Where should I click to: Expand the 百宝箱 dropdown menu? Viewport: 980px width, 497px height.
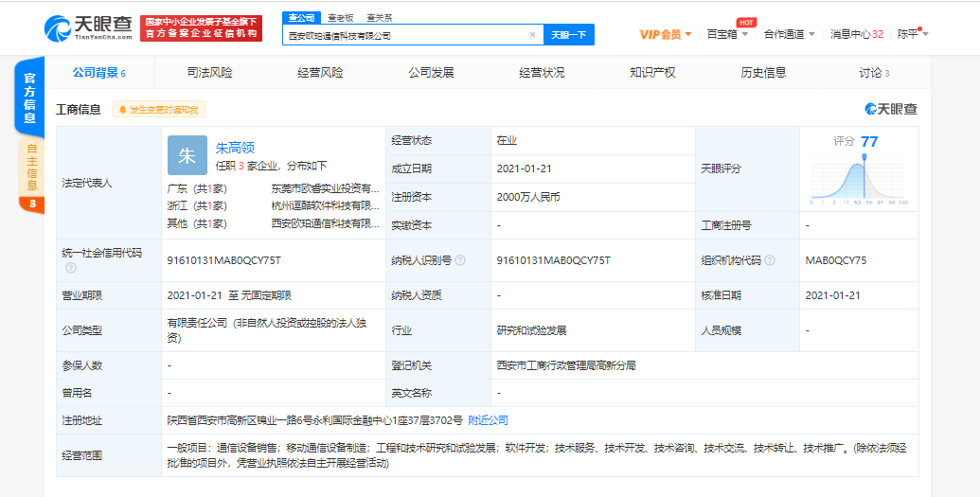(727, 34)
